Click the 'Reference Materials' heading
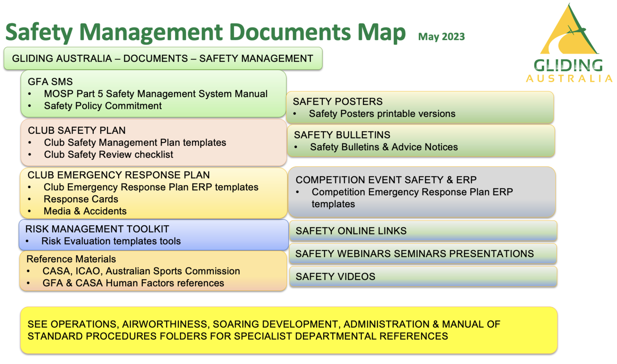 coord(71,259)
